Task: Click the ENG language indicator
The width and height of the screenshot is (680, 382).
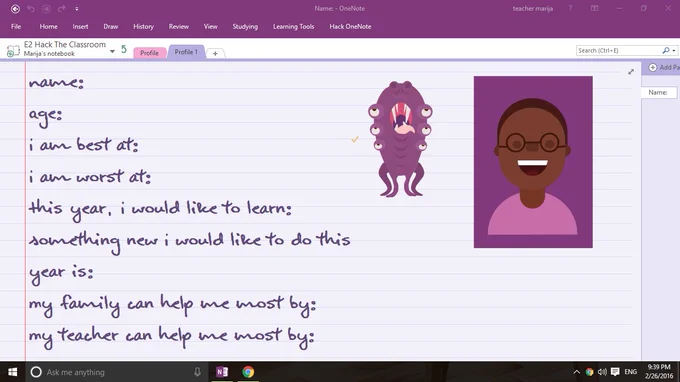Action: pos(631,372)
